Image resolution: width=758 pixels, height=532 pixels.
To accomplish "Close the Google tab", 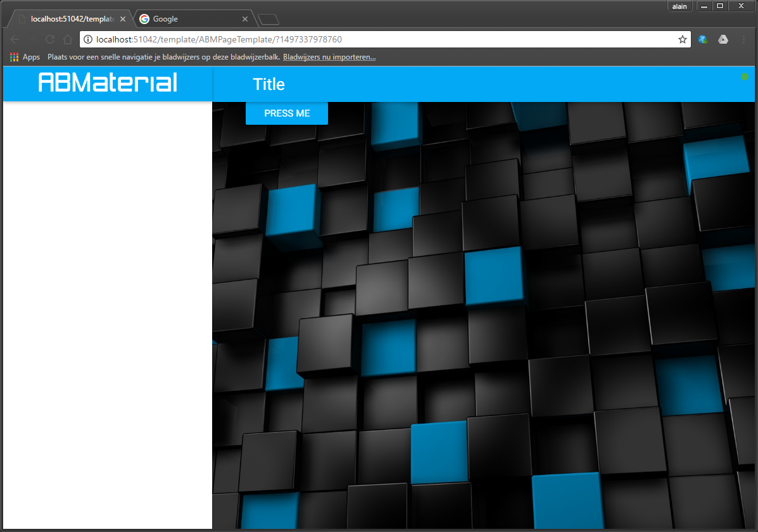I will [245, 19].
